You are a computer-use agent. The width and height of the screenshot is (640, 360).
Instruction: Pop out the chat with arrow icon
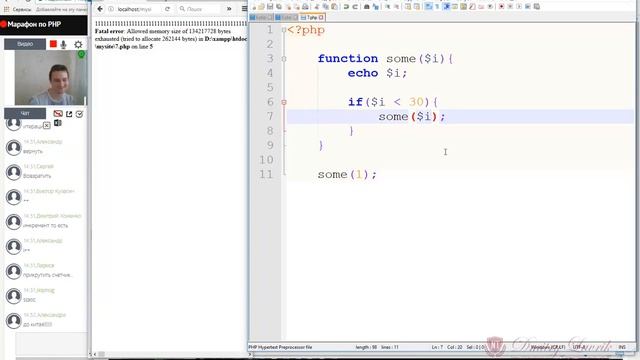pos(69,114)
